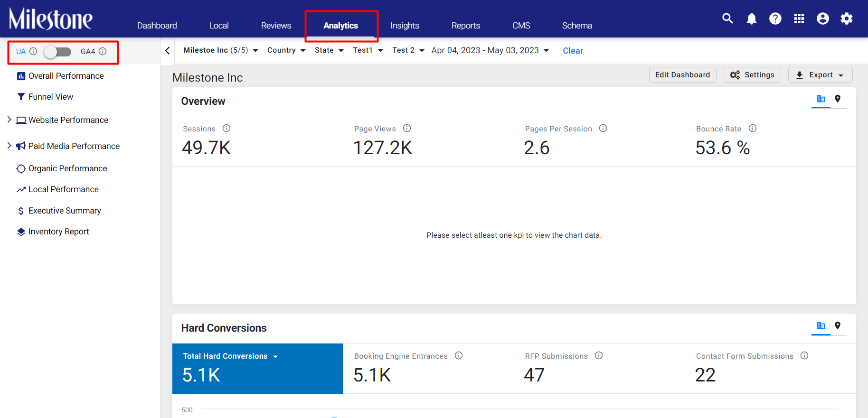Viewport: 868px width, 418px height.
Task: Show info for RFP Submissions
Action: [599, 355]
